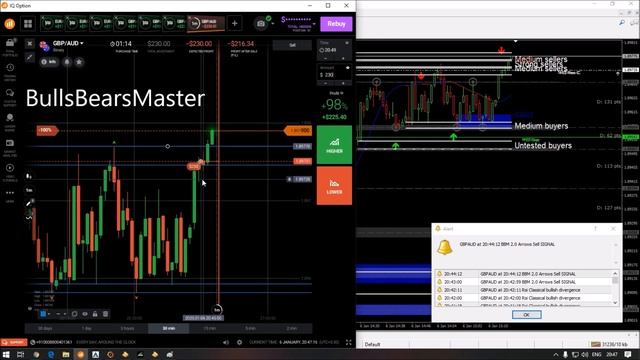Toggle the price alert bell icon
640x360 pixels.
pos(67,62)
